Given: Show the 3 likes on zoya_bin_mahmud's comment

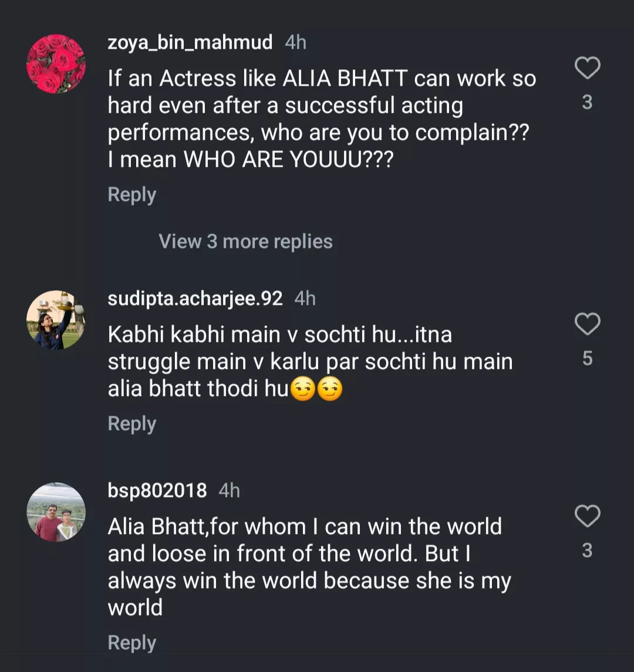Looking at the screenshot, I should pos(587,103).
